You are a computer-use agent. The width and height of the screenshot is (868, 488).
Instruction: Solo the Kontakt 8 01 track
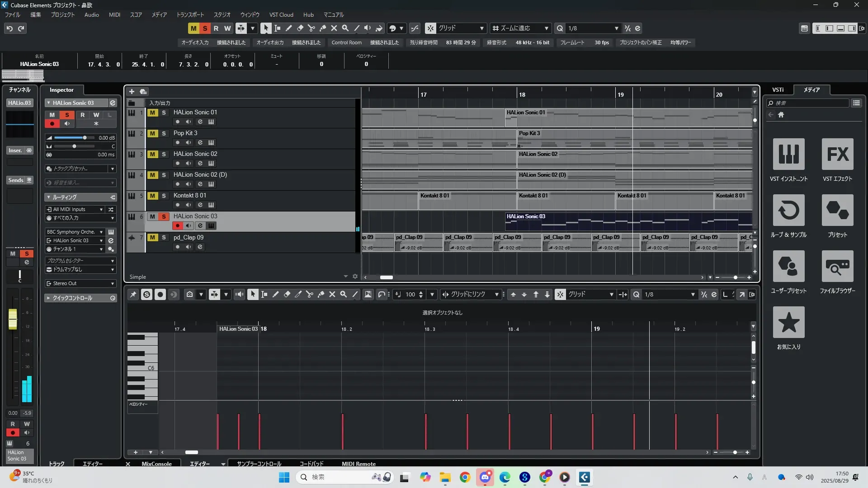click(164, 196)
